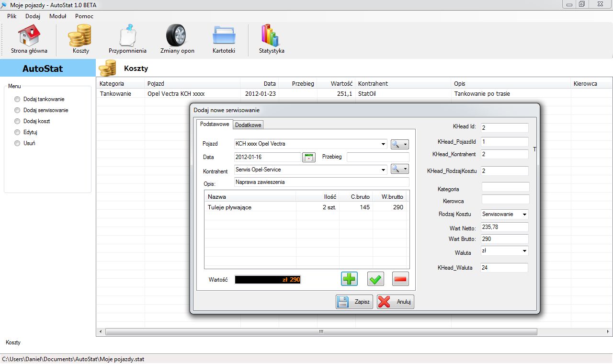Click the KHead Id field
The image size is (613, 364).
505,128
